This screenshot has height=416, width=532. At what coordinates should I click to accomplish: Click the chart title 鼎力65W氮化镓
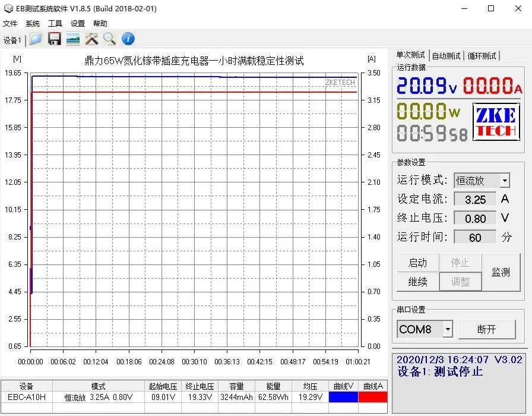tap(194, 61)
